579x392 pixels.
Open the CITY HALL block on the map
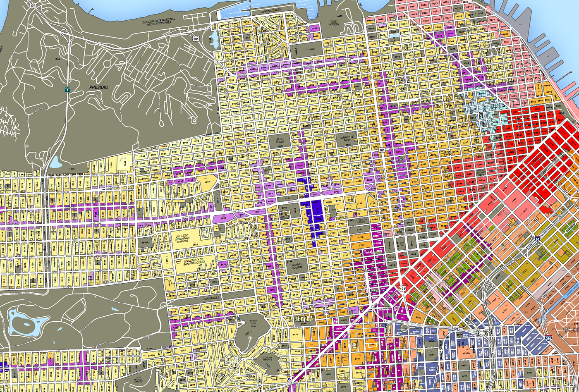tap(402, 243)
